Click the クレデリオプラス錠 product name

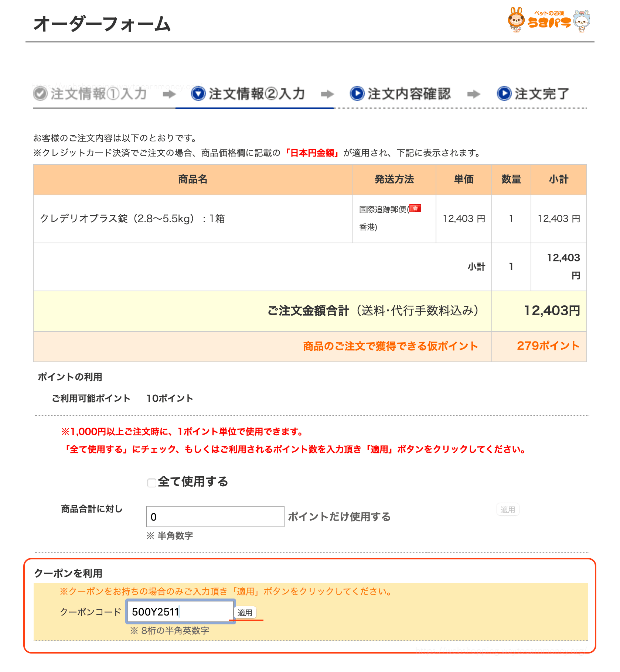(134, 219)
